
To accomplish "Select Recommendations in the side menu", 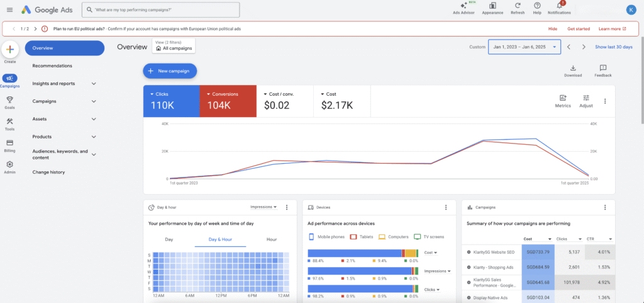I will point(52,66).
